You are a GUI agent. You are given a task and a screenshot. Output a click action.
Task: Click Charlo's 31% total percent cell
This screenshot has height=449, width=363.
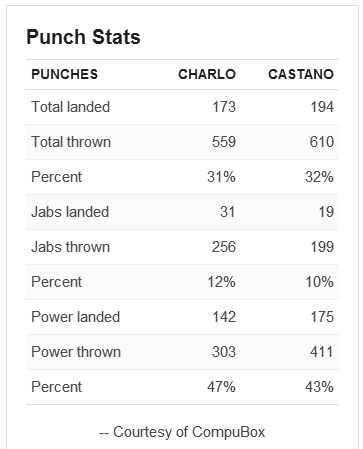coord(221,177)
